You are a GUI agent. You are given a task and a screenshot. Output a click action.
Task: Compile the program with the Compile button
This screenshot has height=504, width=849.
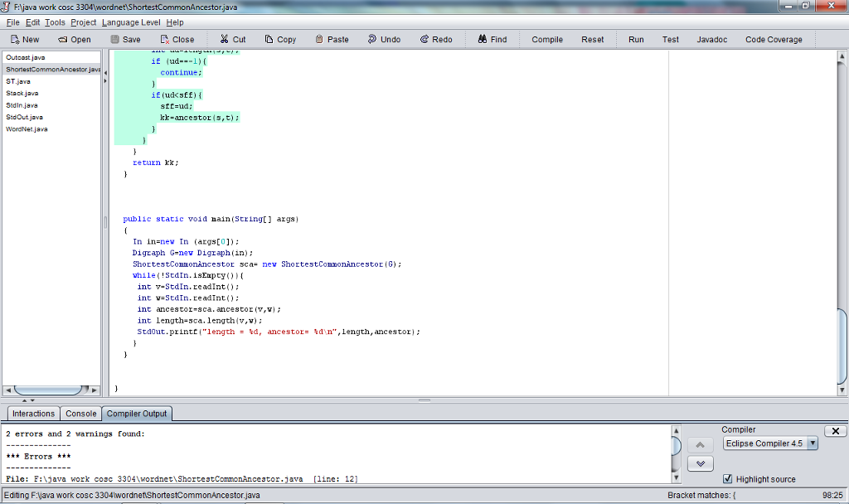pyautogui.click(x=546, y=38)
